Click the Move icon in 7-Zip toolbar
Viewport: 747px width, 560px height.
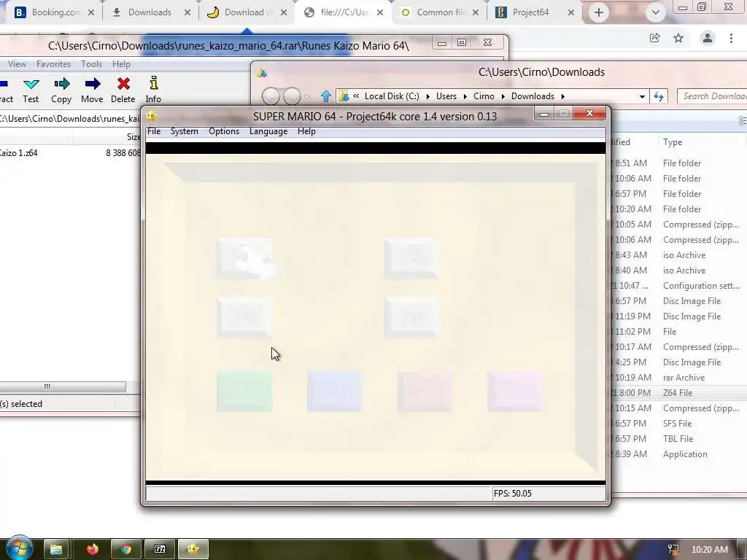point(92,90)
